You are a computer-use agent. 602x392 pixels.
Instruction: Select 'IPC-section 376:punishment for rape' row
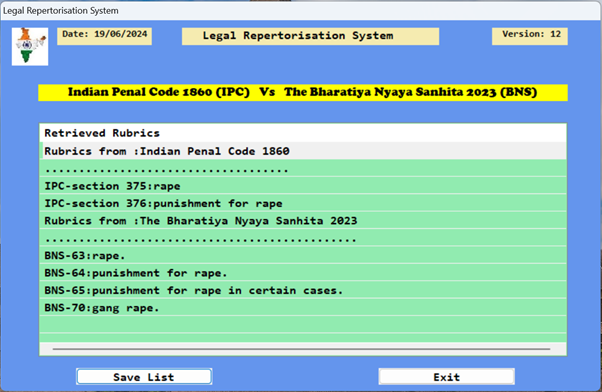(303, 203)
